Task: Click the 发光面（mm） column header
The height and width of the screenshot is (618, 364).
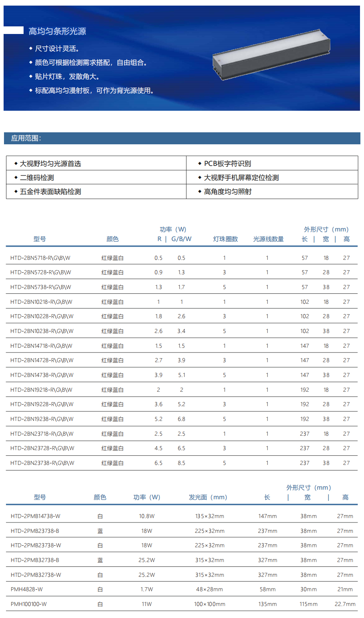Action: pos(208,497)
